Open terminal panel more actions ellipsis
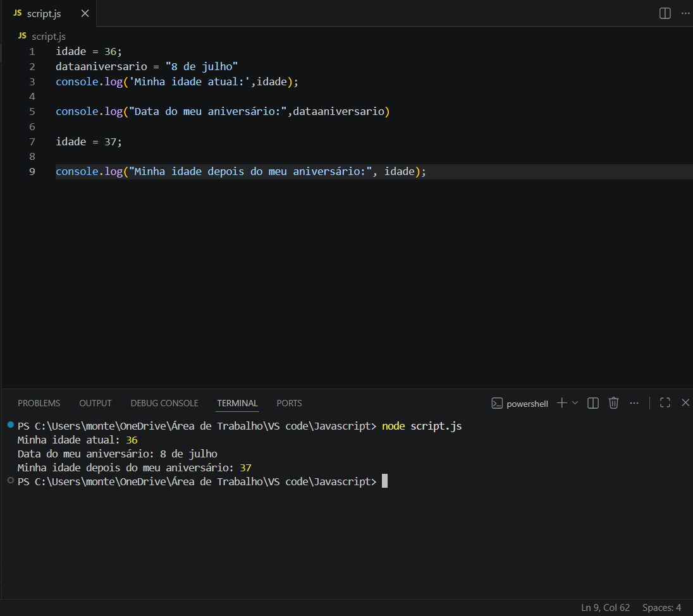 click(634, 402)
